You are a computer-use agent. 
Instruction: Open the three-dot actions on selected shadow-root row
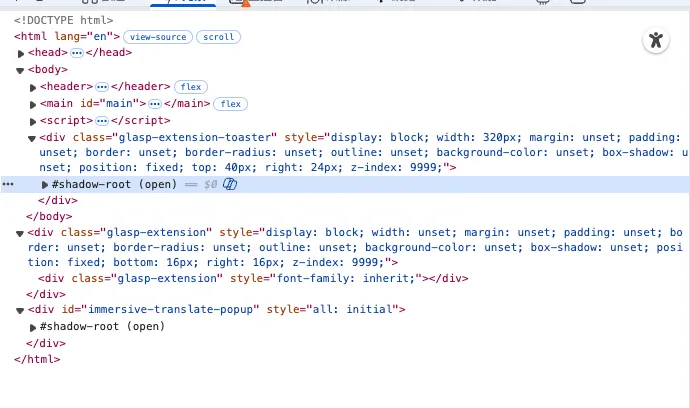(8, 184)
